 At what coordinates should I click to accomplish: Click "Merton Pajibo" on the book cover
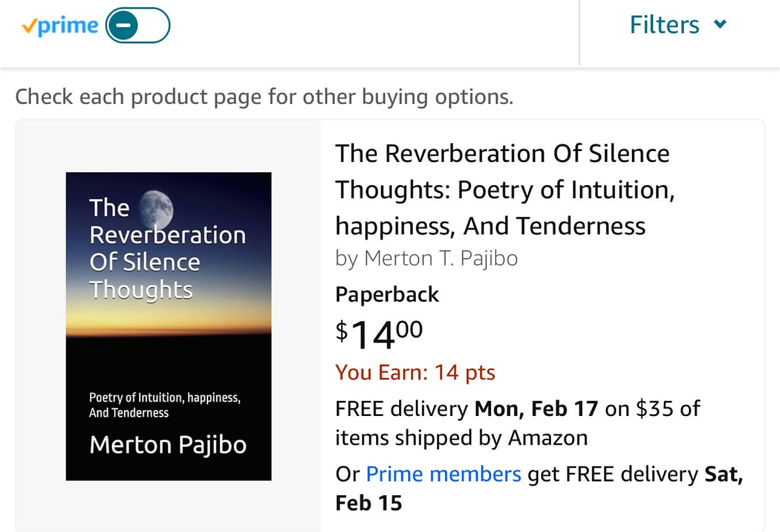tap(168, 445)
